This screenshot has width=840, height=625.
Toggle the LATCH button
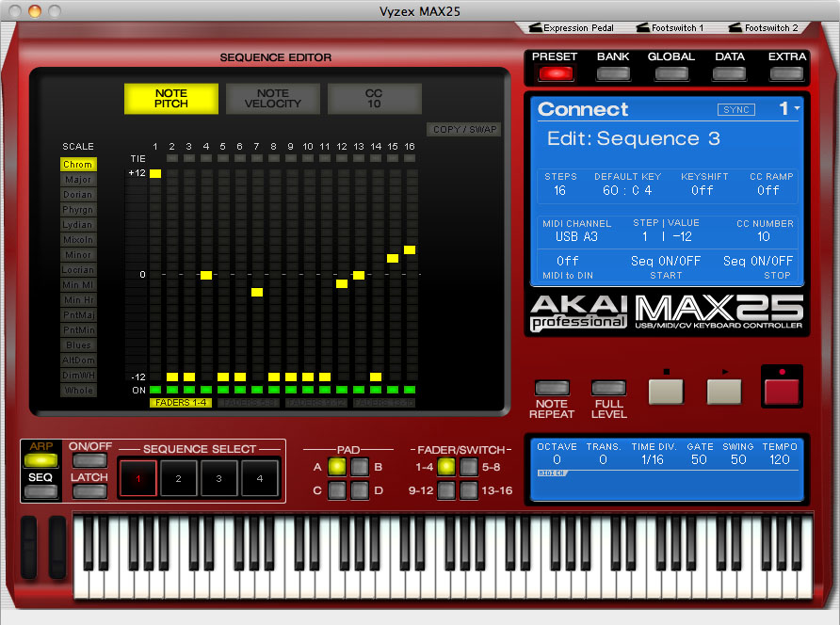[89, 491]
